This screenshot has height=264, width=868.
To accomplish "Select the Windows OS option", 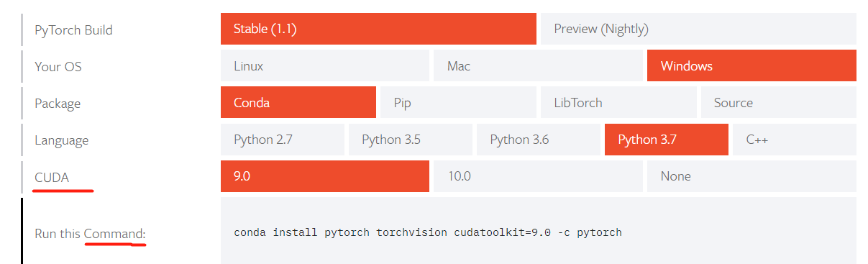I will click(x=751, y=65).
